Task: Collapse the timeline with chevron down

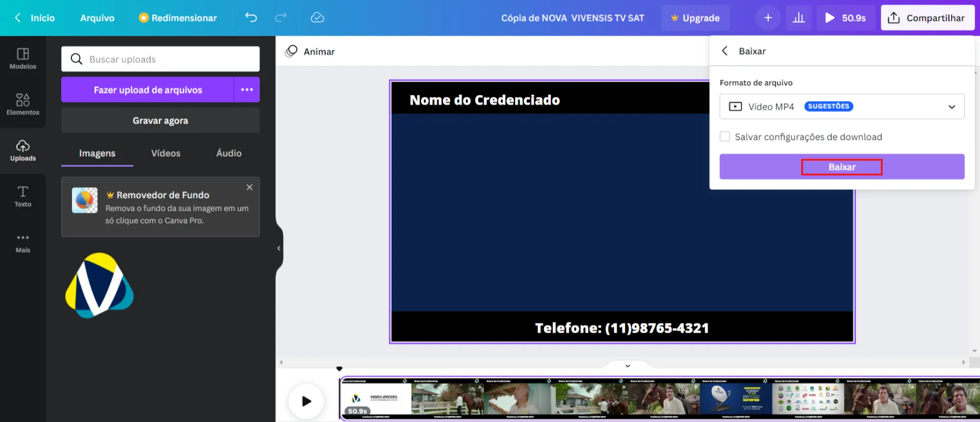Action: click(x=628, y=366)
